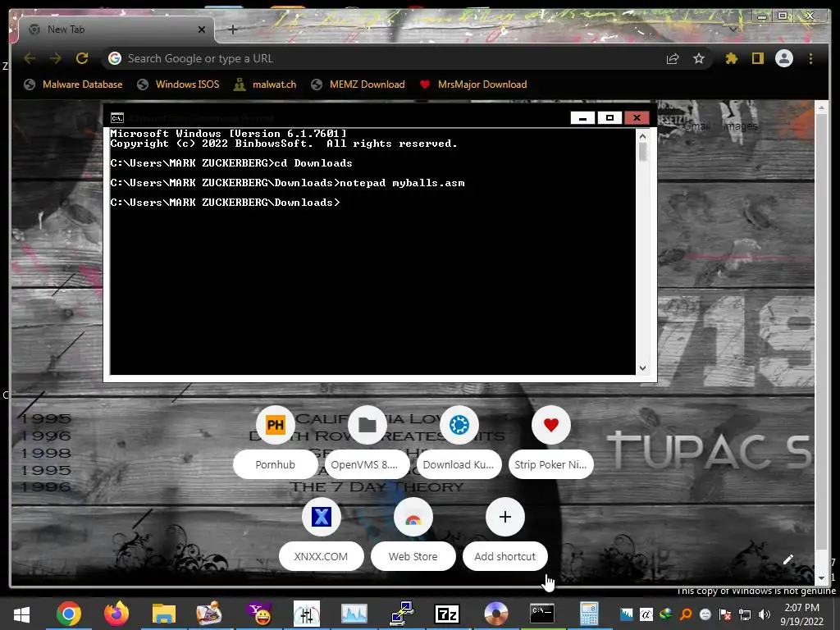Open the malwat.ch bookmark
The image size is (840, 630).
(x=265, y=84)
